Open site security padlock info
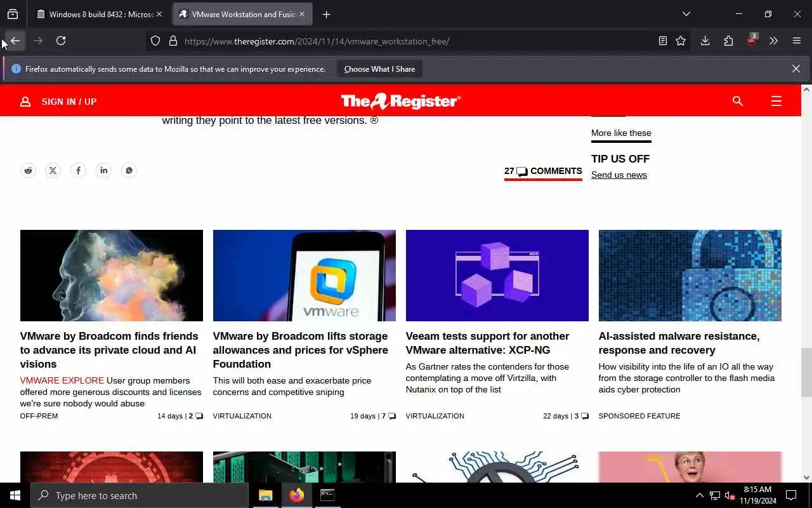 (x=173, y=41)
